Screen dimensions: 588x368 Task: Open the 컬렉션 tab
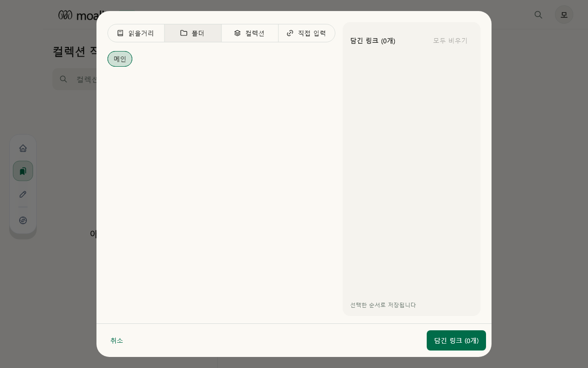(250, 33)
